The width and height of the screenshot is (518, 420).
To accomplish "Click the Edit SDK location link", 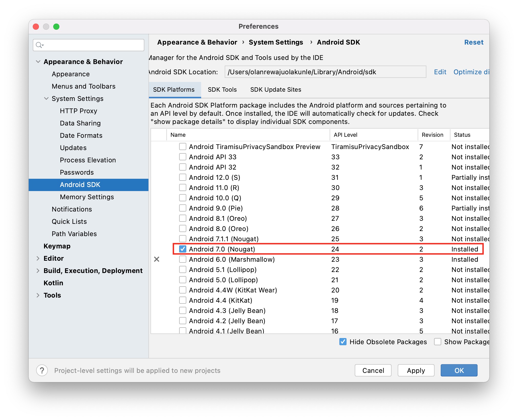I will 440,72.
